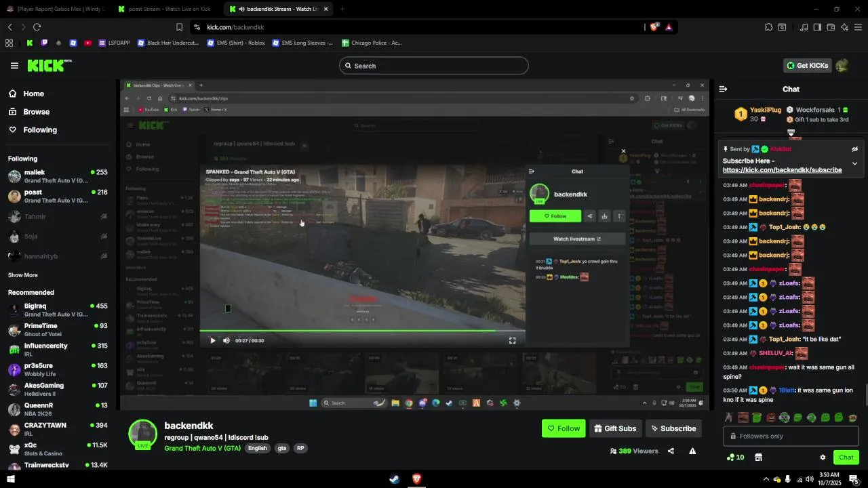The width and height of the screenshot is (868, 488).
Task: Open the Kick hamburger sidebar menu
Action: tap(14, 66)
